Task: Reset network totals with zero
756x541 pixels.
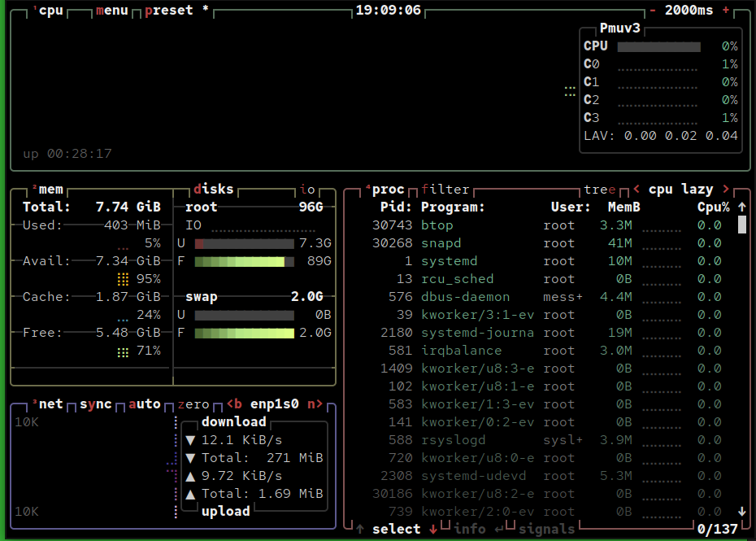Action: click(193, 404)
